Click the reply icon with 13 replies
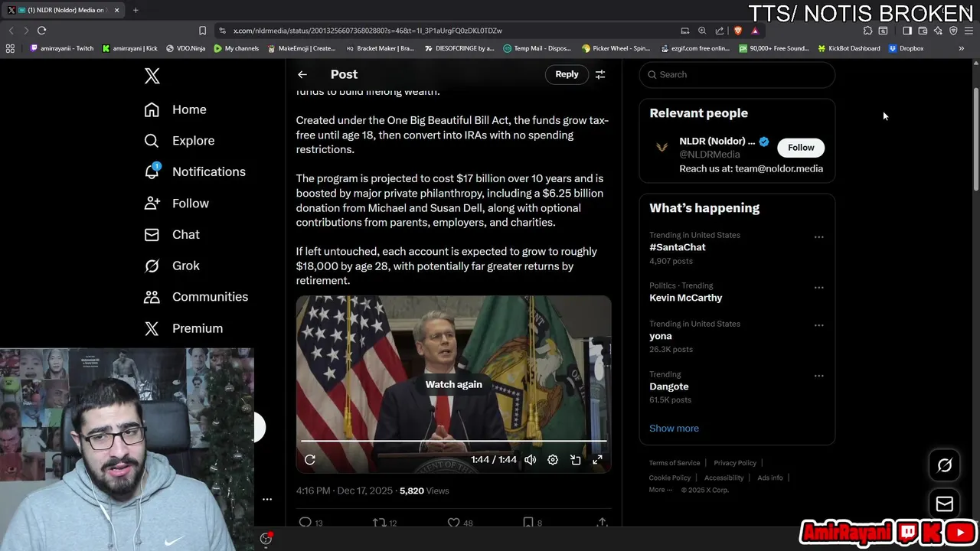 click(x=311, y=523)
